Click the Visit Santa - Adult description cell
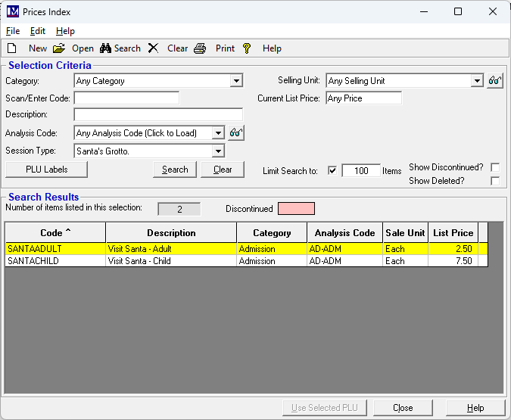 (x=171, y=249)
